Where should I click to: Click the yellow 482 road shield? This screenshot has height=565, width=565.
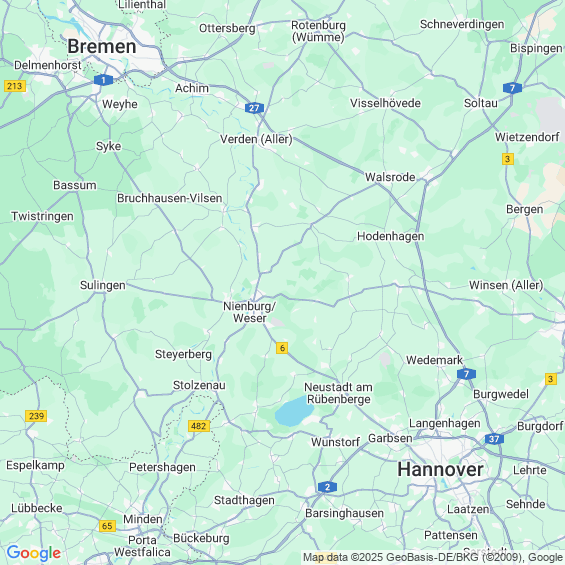(x=199, y=426)
